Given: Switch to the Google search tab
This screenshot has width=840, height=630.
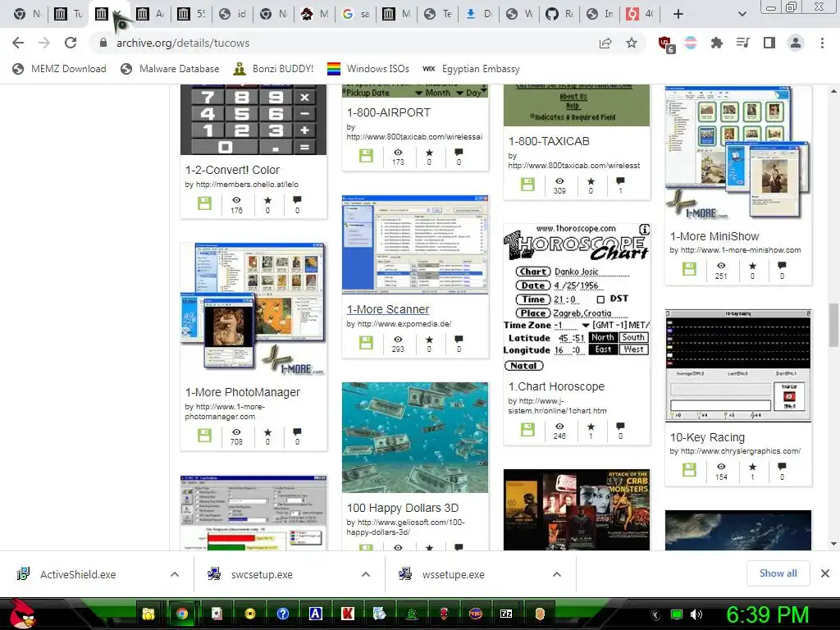Looking at the screenshot, I should click(x=356, y=14).
